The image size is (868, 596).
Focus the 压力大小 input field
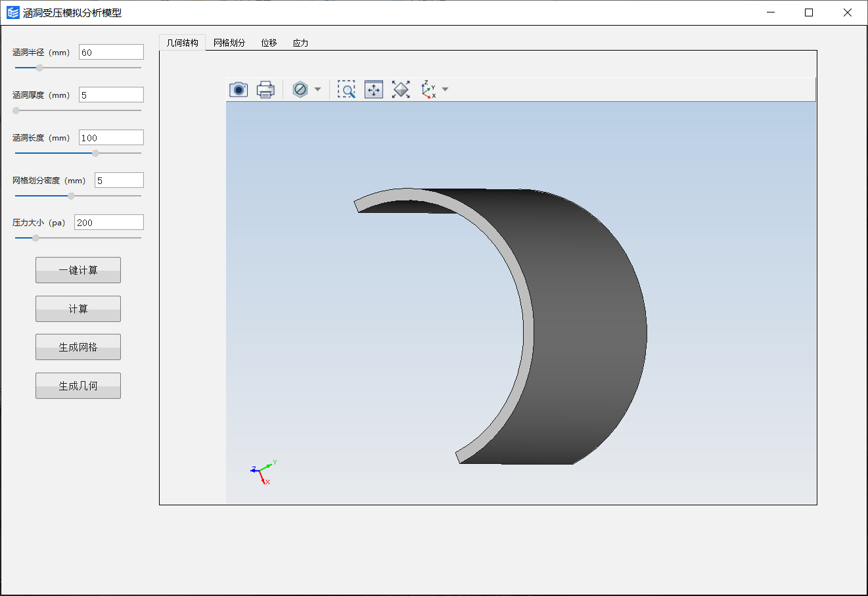click(109, 222)
